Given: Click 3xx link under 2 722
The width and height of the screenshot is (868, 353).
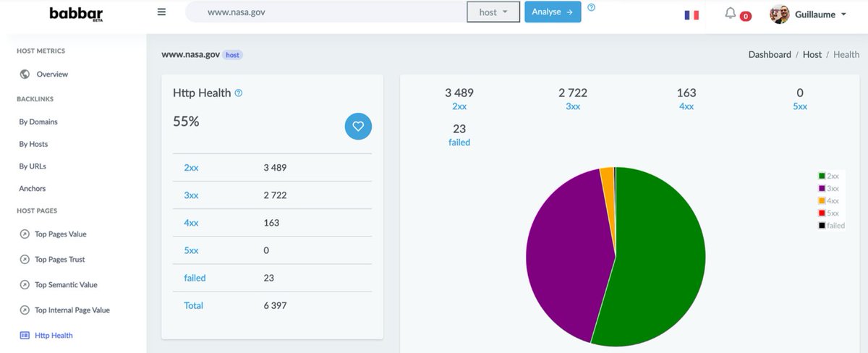Looking at the screenshot, I should [573, 106].
